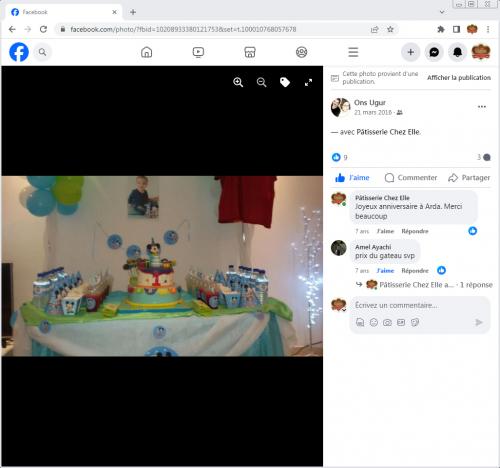
Task: View the 9 likes reactions list
Action: pyautogui.click(x=340, y=157)
